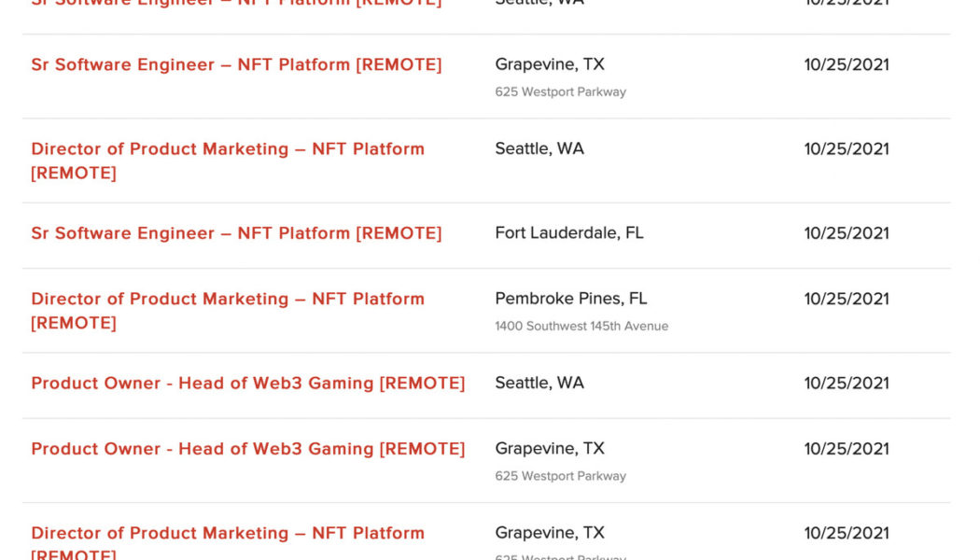Click the Seattle, WA location for Product Owner listing
Screen dimensions: 980x560
(x=539, y=383)
